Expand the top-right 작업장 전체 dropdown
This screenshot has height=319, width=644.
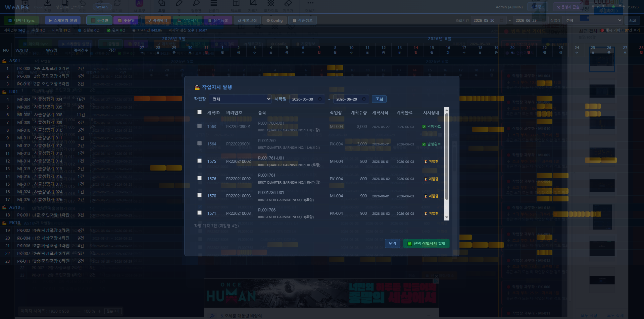coord(593,20)
